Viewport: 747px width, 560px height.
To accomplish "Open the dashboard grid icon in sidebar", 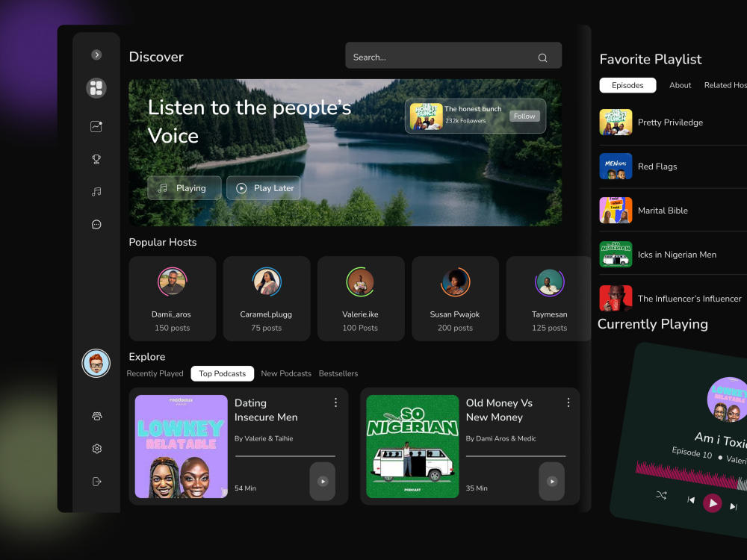I will 96,88.
